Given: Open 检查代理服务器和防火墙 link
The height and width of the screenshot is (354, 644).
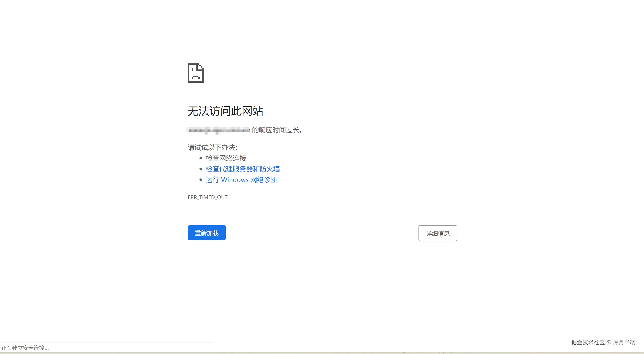Looking at the screenshot, I should click(x=243, y=169).
